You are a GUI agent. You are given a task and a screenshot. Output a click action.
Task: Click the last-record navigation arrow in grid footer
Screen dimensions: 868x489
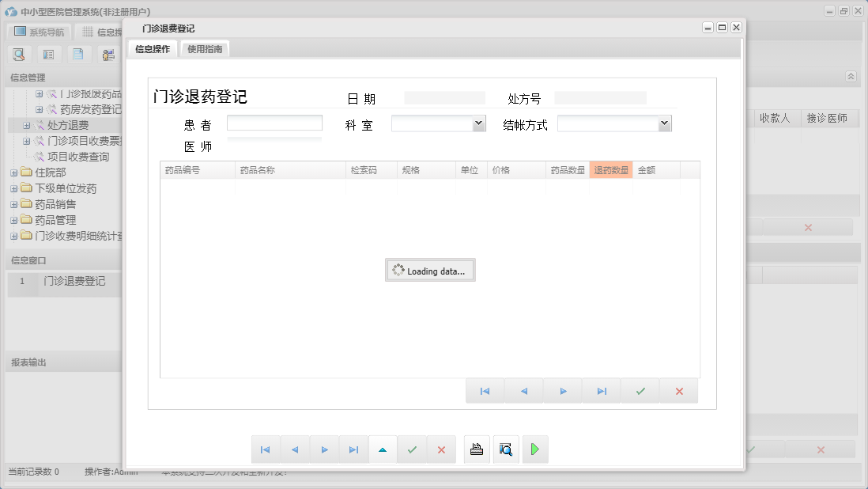tap(601, 390)
